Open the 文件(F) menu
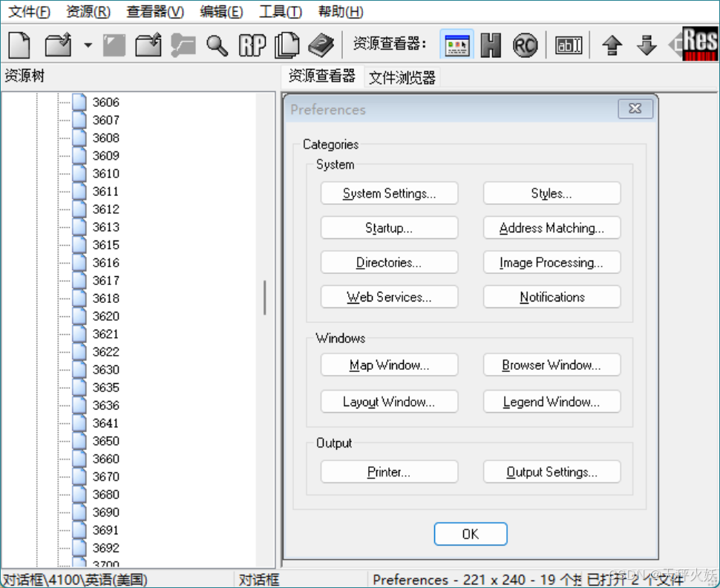 (x=28, y=11)
